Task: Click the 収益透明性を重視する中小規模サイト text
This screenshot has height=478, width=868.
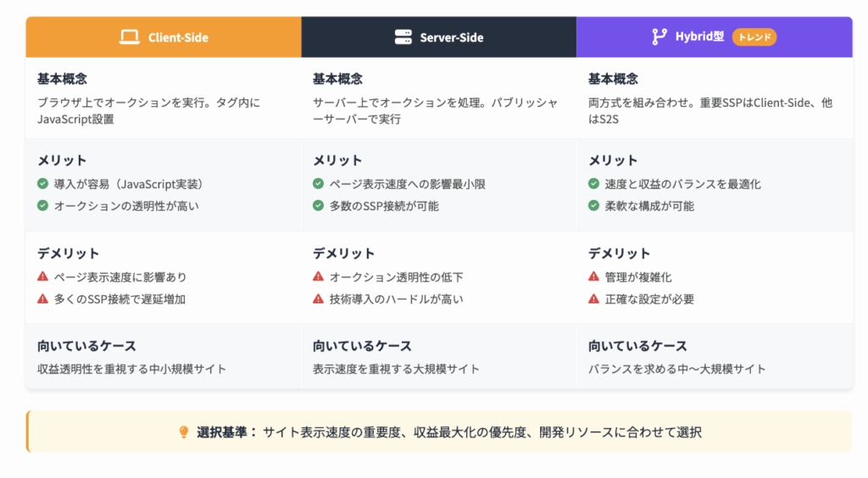Action: (x=131, y=369)
